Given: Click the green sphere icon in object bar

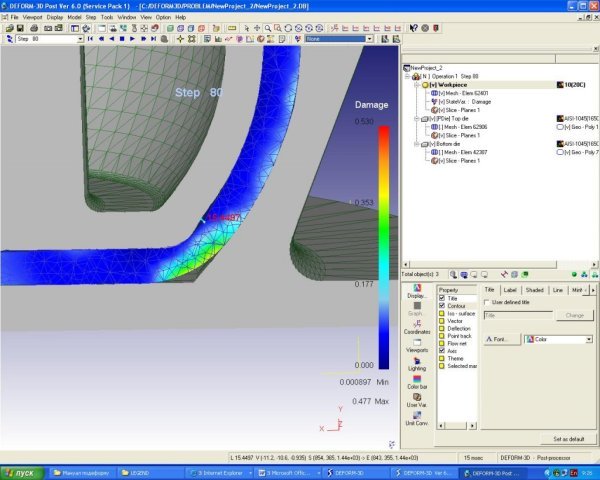Looking at the screenshot, I should point(574,274).
